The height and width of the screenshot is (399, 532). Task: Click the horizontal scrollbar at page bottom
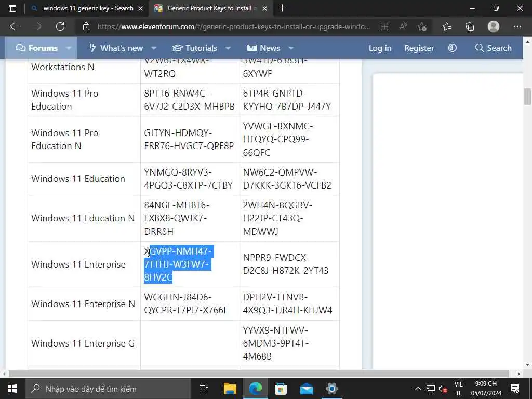[259, 374]
